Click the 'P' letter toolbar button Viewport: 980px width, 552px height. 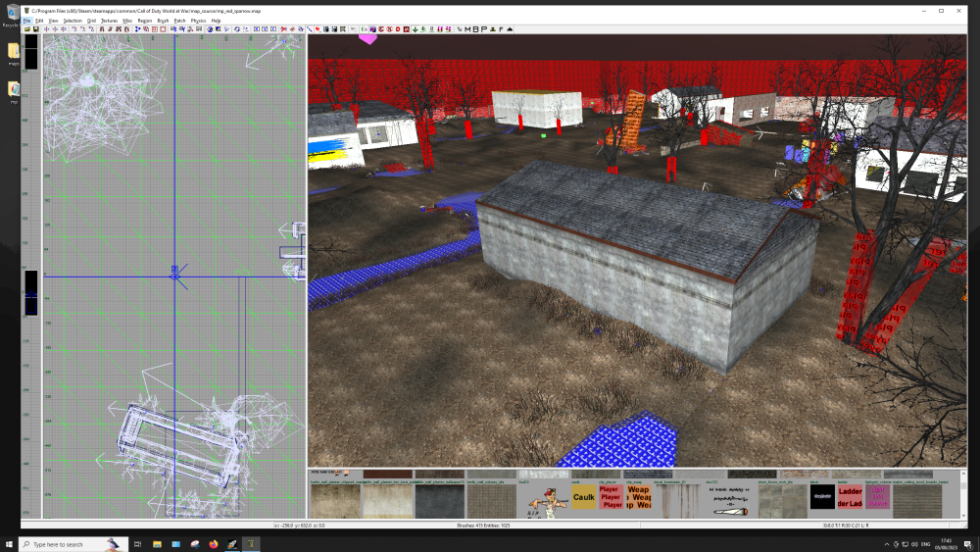[484, 28]
